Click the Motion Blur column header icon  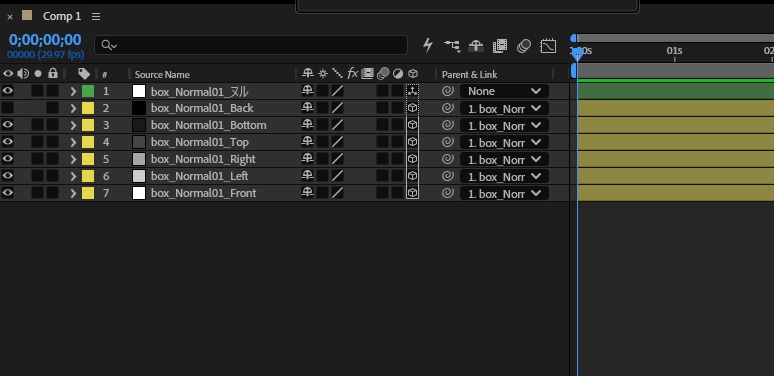click(x=383, y=74)
